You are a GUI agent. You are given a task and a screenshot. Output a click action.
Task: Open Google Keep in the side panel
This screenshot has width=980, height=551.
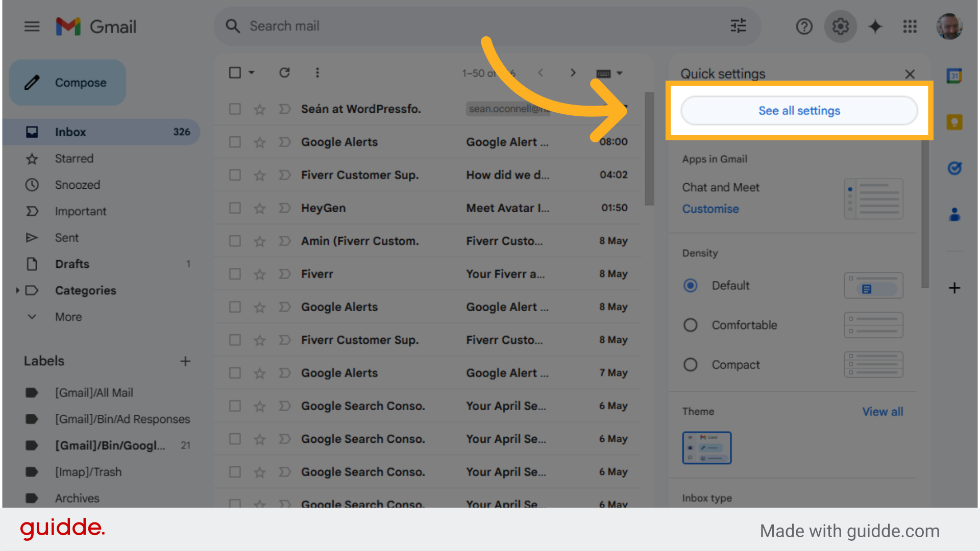pyautogui.click(x=954, y=121)
